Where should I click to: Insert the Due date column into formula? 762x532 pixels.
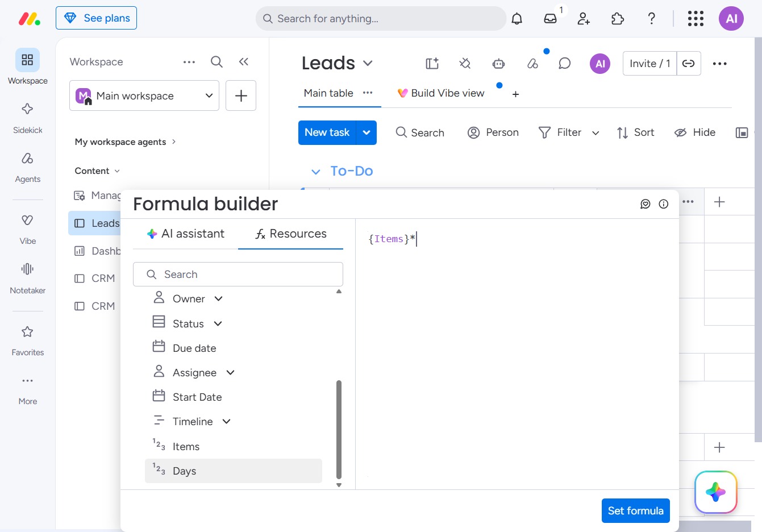233,348
